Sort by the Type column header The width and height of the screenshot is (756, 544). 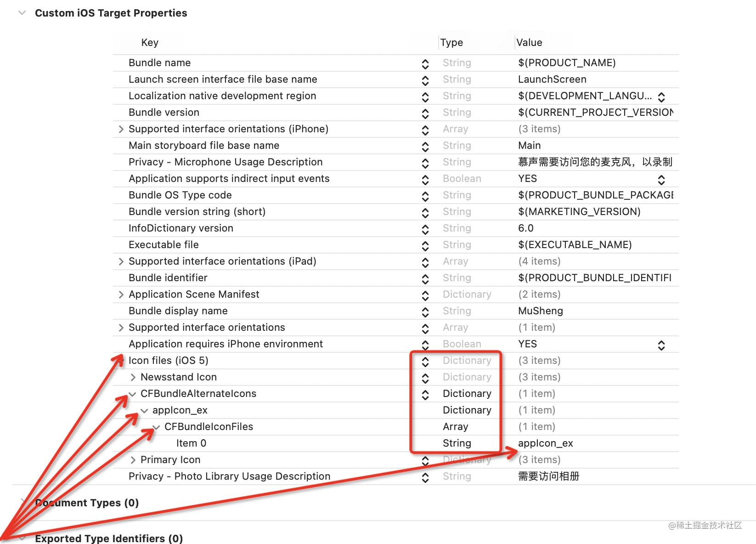(x=451, y=42)
